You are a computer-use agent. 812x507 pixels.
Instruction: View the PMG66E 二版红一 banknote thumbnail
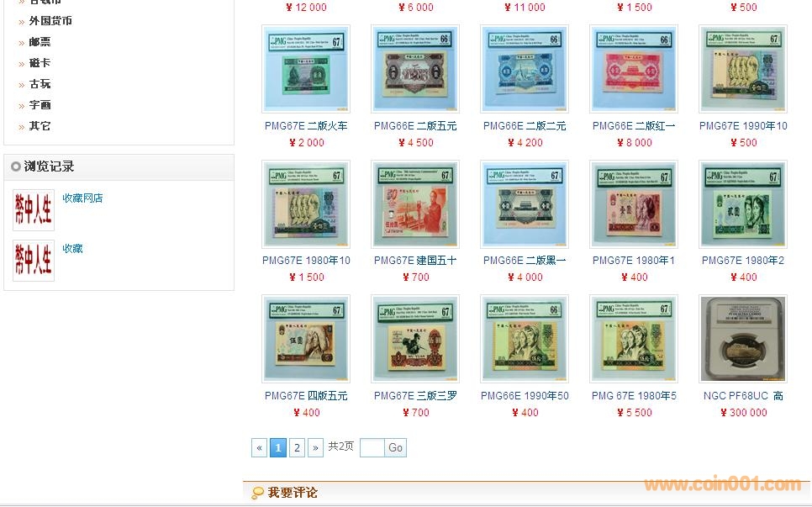(x=634, y=68)
